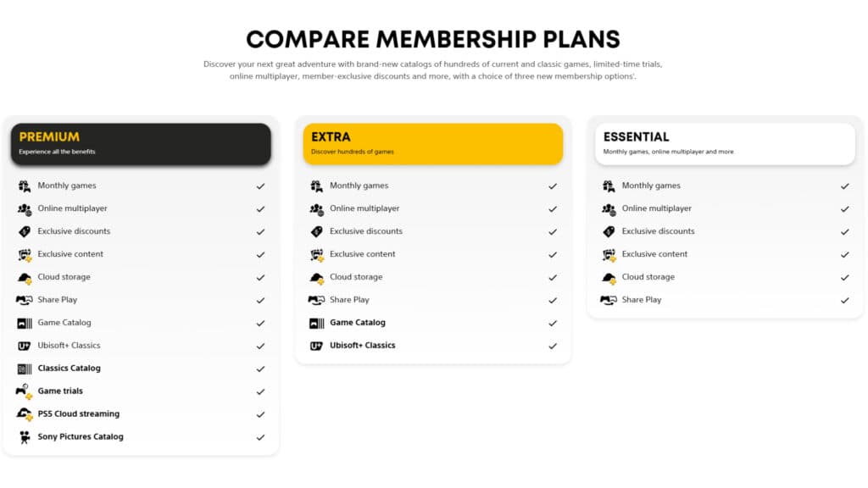Viewport: 868px width, 488px height.
Task: Select the PREMIUM plan header
Action: (141, 143)
